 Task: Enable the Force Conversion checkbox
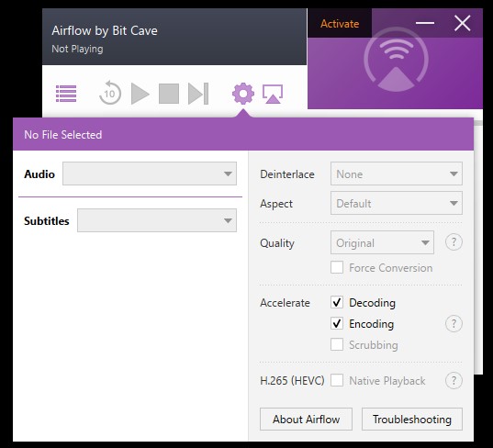click(x=337, y=267)
